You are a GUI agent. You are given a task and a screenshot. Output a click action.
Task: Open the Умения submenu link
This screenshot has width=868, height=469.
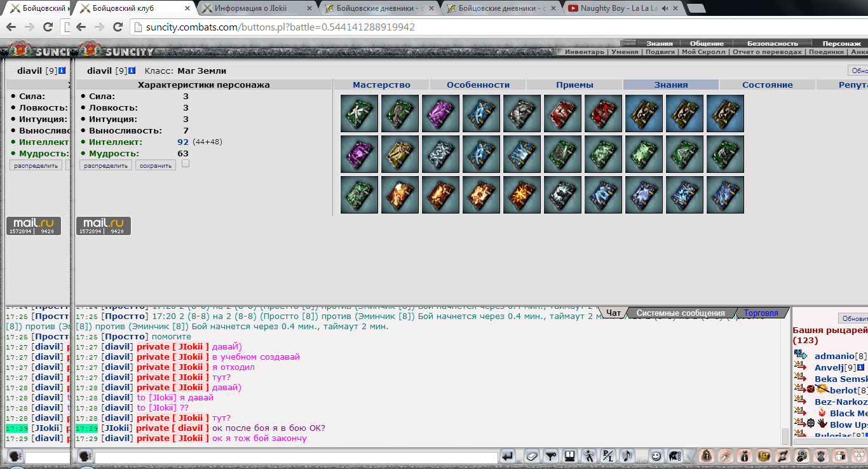(625, 52)
